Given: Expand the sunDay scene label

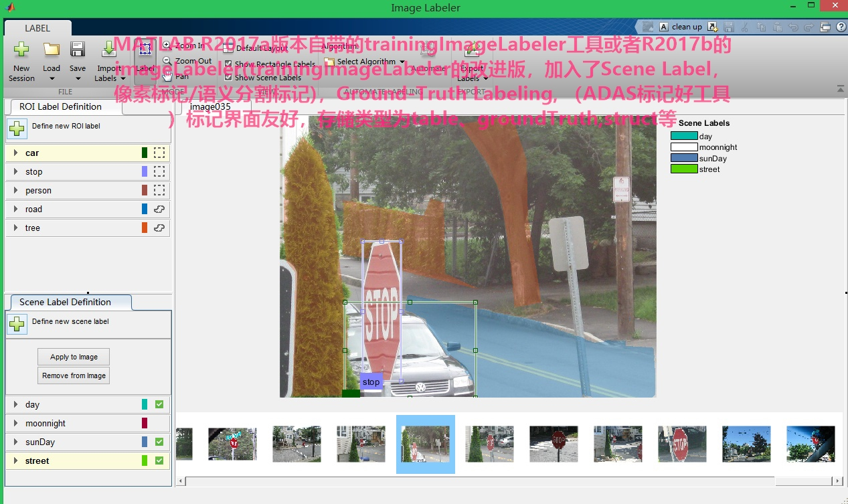Looking at the screenshot, I should click(x=15, y=442).
